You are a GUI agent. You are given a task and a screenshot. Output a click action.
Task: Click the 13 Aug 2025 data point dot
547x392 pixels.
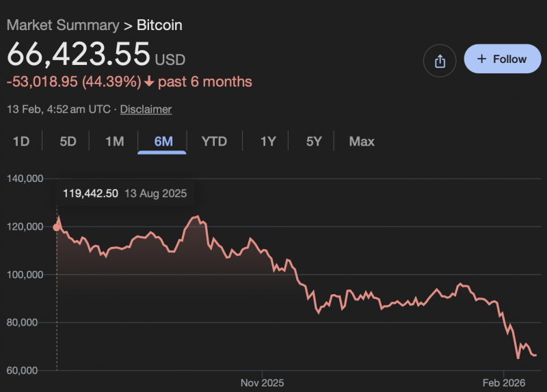point(56,227)
